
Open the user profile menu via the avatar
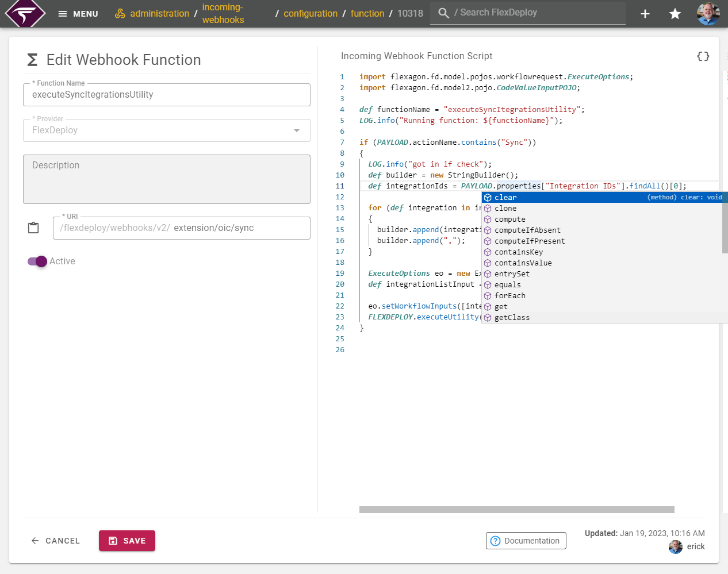point(708,13)
